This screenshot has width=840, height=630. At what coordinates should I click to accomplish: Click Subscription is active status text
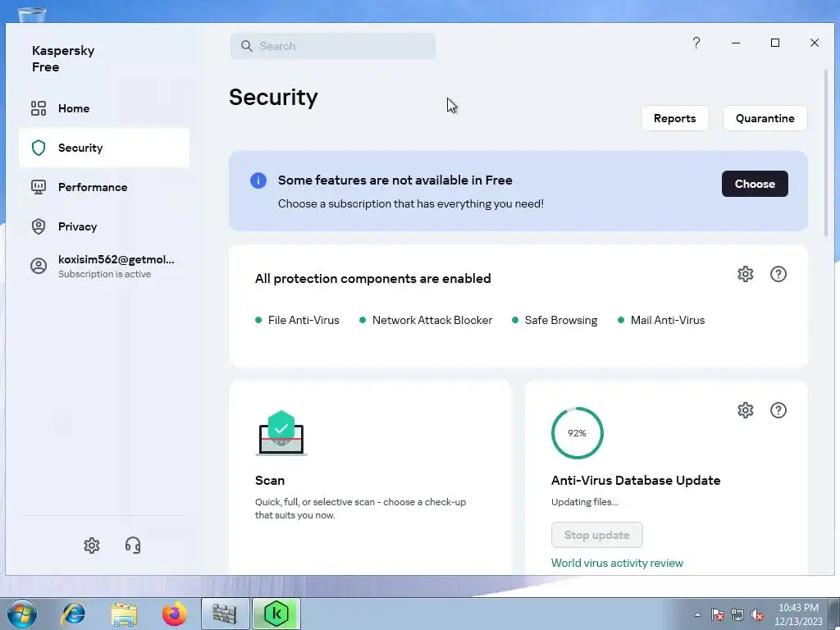(104, 274)
